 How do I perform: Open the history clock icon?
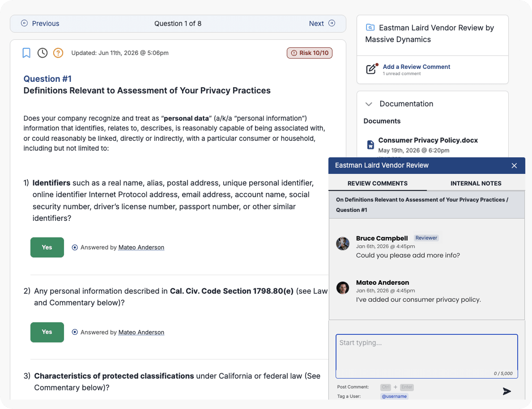tap(43, 53)
